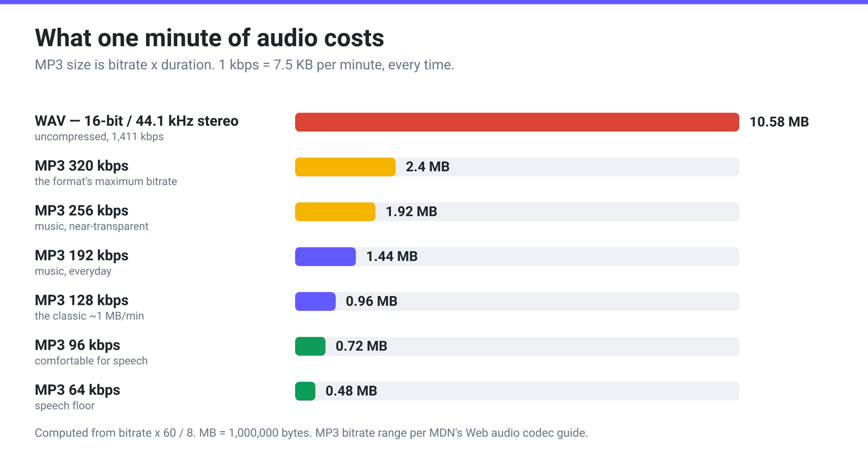The height and width of the screenshot is (467, 868).
Task: Click the 1.44 MB value label
Action: click(392, 257)
